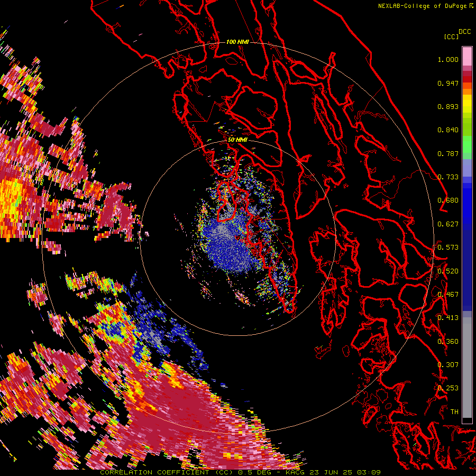Click the 0.253 scale value
This screenshot has width=476, height=476.
448,388
